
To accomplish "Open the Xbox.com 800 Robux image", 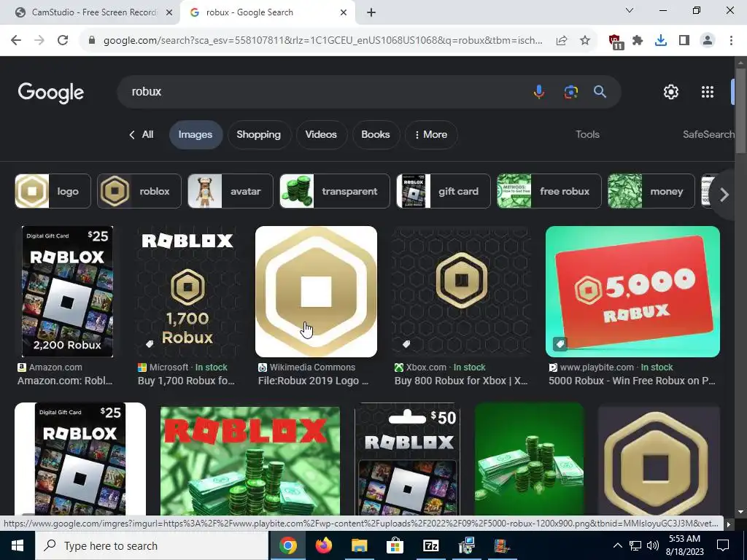I will (x=461, y=292).
